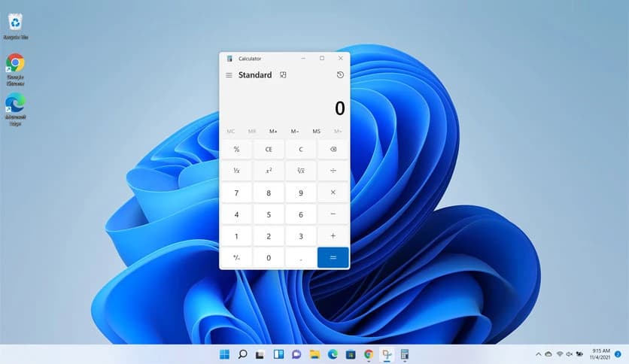Click the digit 9 key
This screenshot has height=364, width=629.
coord(301,193)
